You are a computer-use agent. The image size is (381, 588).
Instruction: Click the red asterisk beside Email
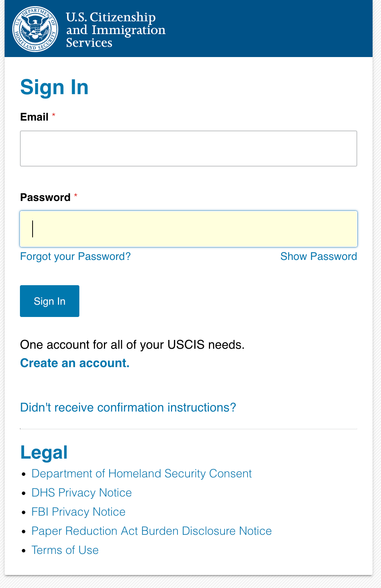(x=54, y=115)
